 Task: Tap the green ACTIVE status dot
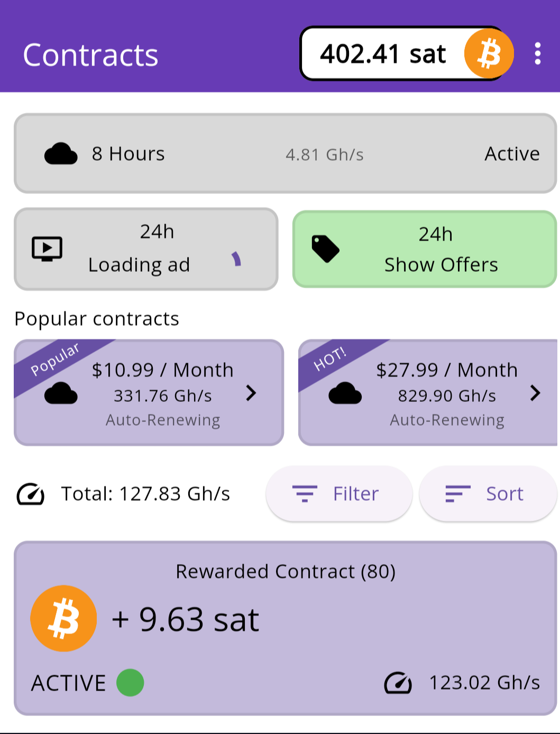coord(130,683)
